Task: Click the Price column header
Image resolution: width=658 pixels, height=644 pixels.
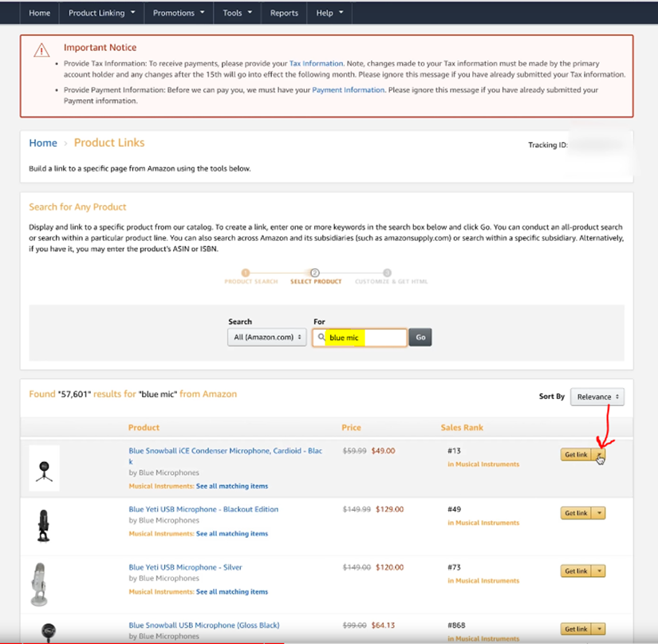Action: click(x=351, y=428)
